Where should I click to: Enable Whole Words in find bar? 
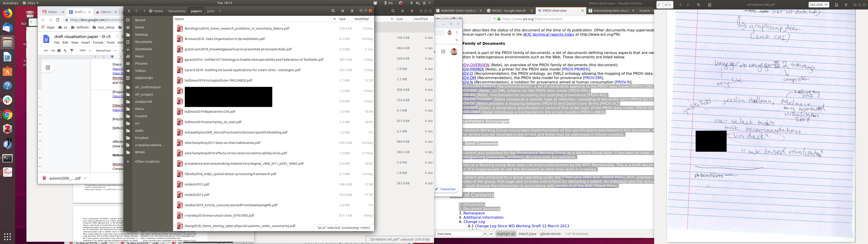tap(550, 234)
